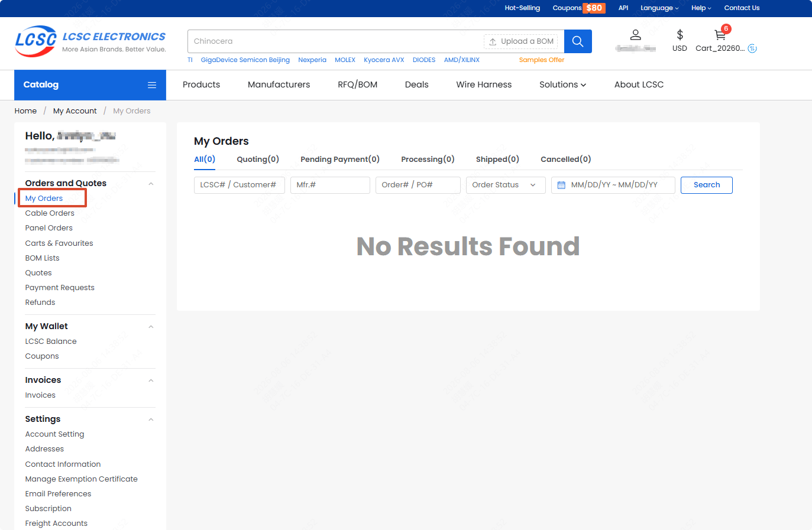Switch to the Shipped(0) tab
Viewport: 812px width, 530px height.
point(497,159)
